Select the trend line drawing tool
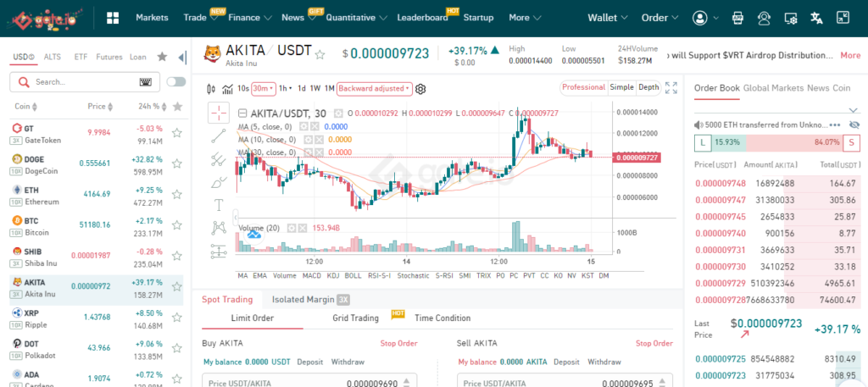Screen dimensions: 868x387 [x=220, y=136]
